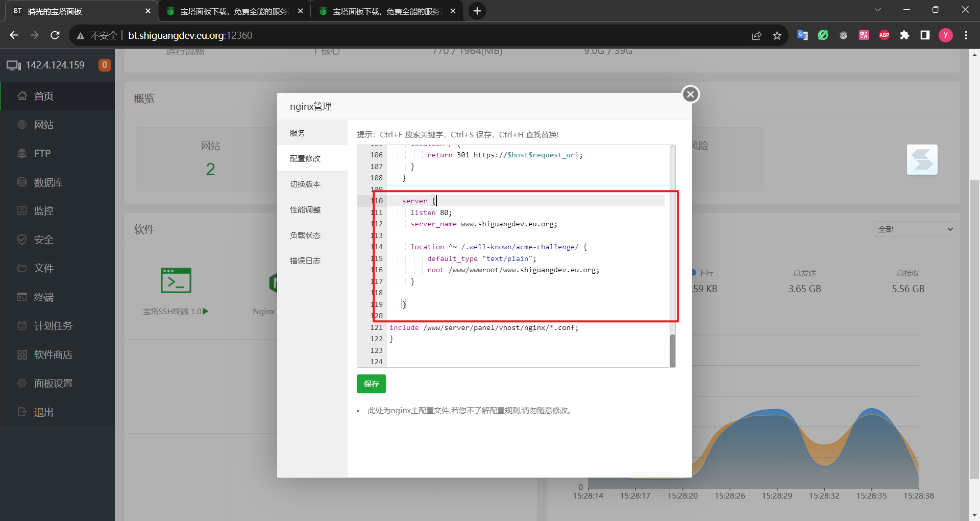Screen dimensions: 980x521
Task: Click the folder icon beside 文件
Action: click(22, 268)
